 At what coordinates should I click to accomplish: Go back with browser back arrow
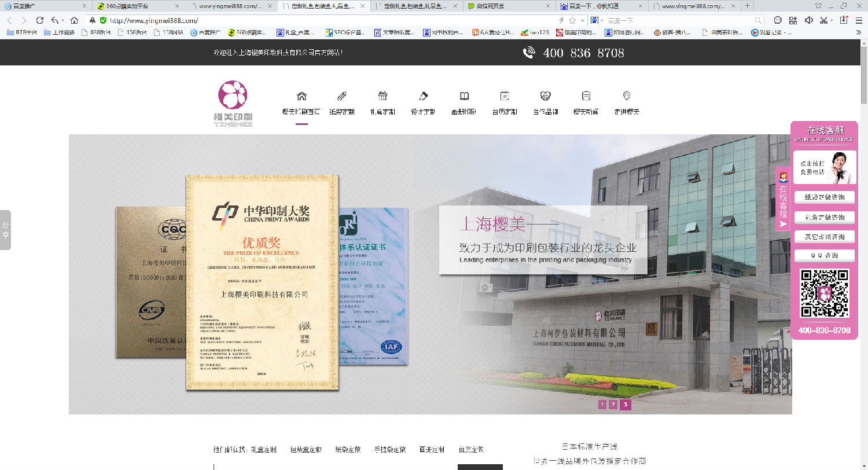pos(10,20)
